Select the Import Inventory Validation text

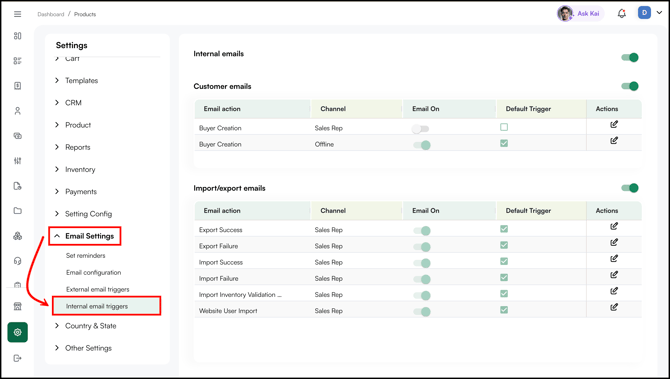(240, 295)
